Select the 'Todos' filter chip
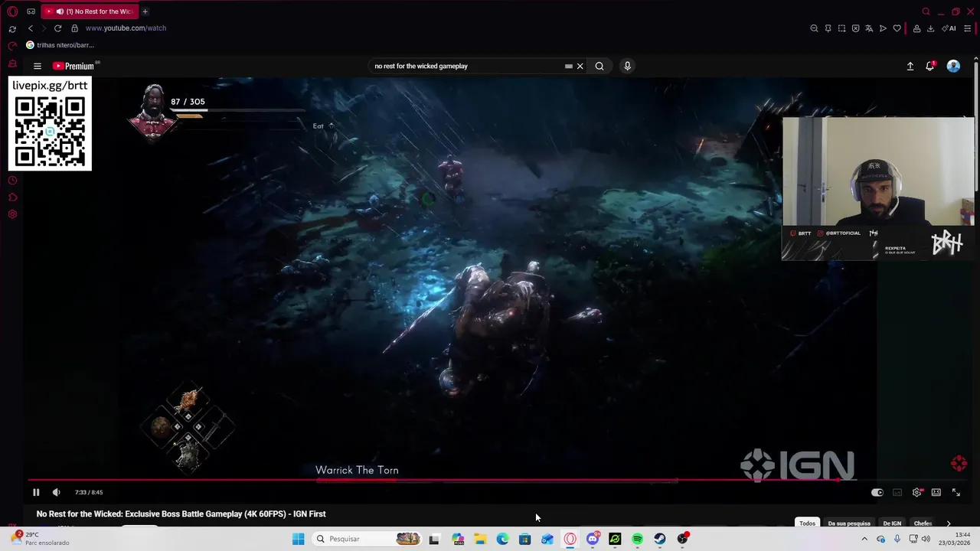The height and width of the screenshot is (551, 980). click(807, 523)
